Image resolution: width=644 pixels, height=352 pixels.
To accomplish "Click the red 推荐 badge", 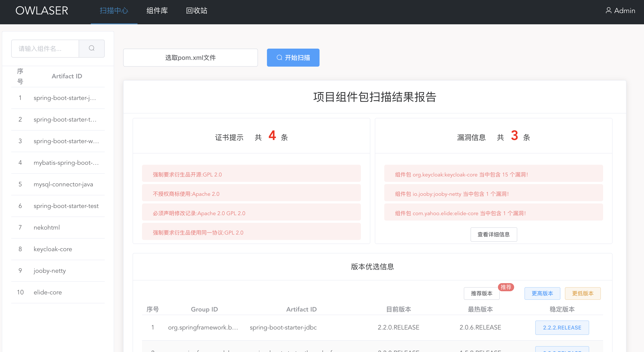I will (x=506, y=287).
